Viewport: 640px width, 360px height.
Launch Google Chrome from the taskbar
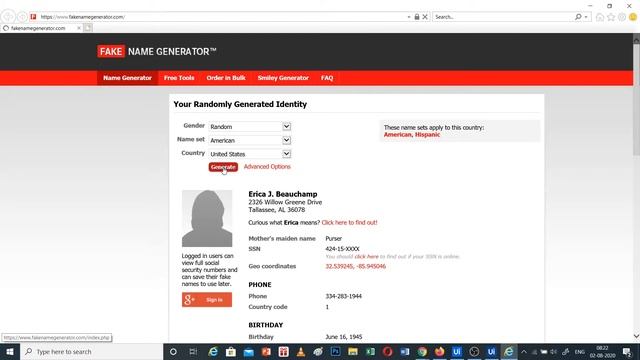[x=422, y=351]
